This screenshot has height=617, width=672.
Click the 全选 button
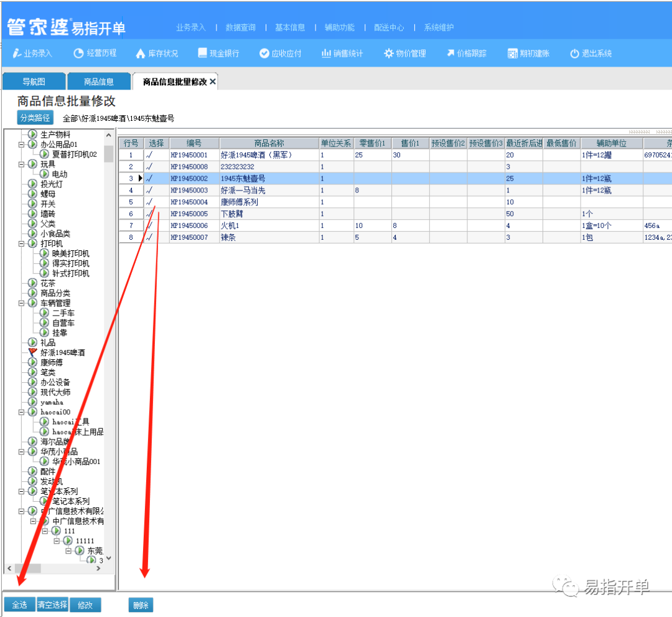tap(20, 605)
